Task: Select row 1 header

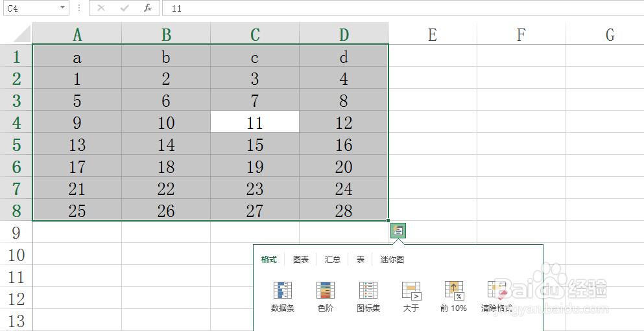Action: (16, 55)
